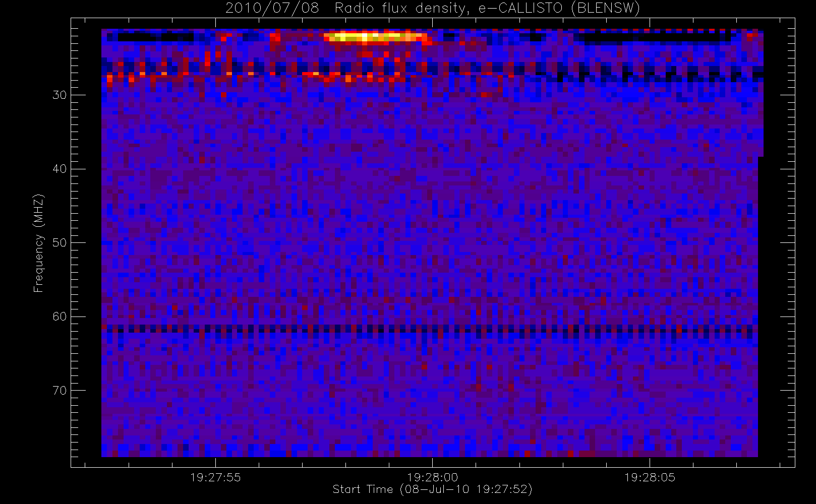Click the plot title '2010/07/08 Radio flux density'
This screenshot has width=816, height=504.
[x=432, y=8]
